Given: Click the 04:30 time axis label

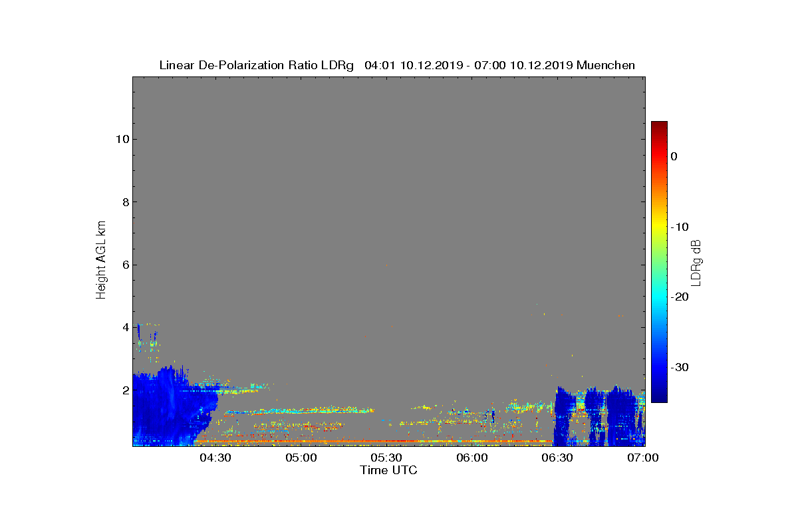Looking at the screenshot, I should pyautogui.click(x=215, y=458).
